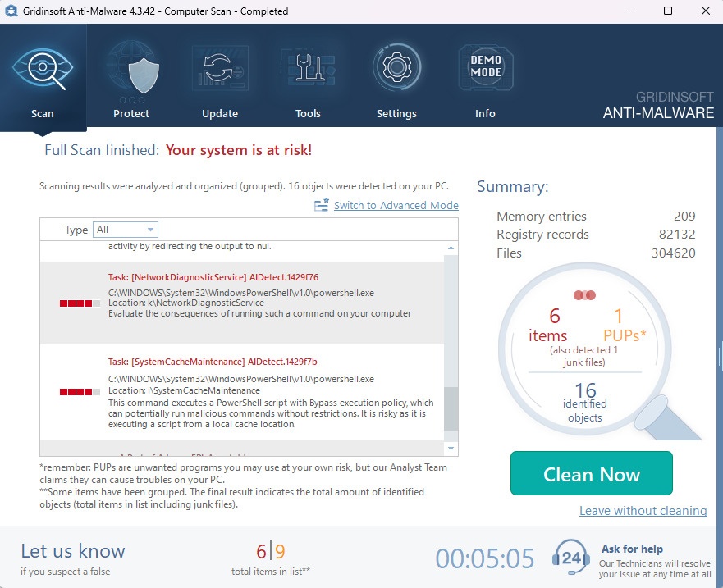Click scroll down arrow in results list

pyautogui.click(x=451, y=449)
